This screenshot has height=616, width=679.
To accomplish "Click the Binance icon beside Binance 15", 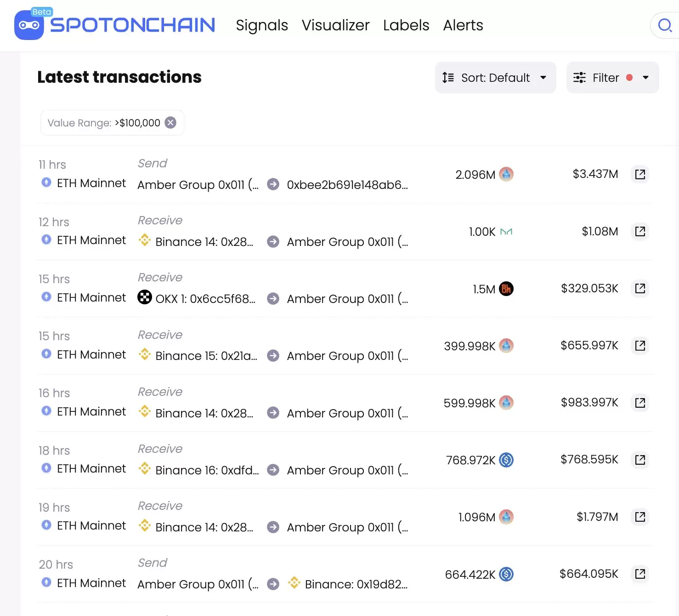I will (145, 354).
